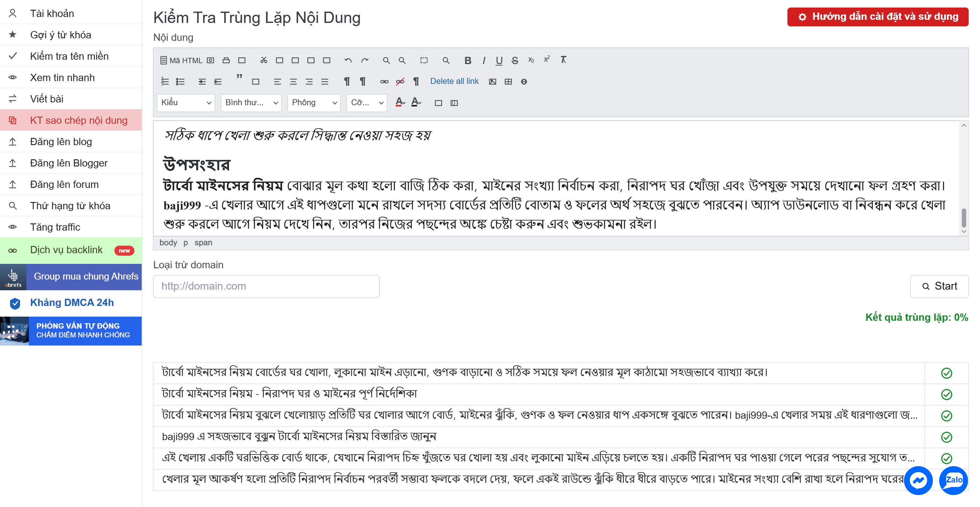Viewport: 980px width, 507px height.
Task: Center align the text
Action: coord(293,81)
